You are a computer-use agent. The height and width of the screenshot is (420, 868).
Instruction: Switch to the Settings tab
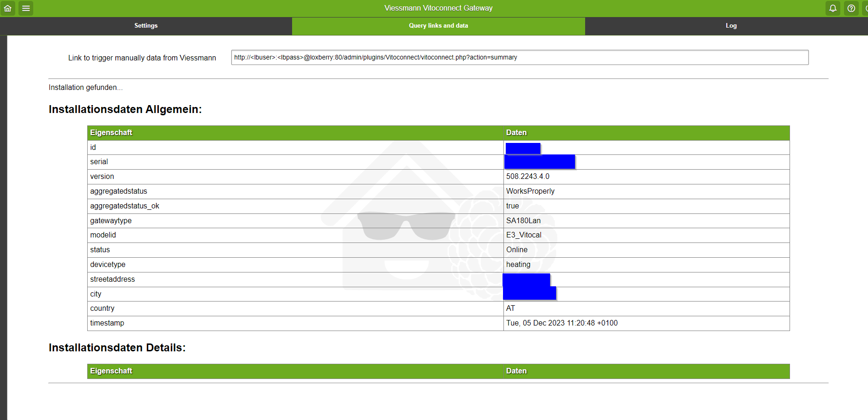146,26
